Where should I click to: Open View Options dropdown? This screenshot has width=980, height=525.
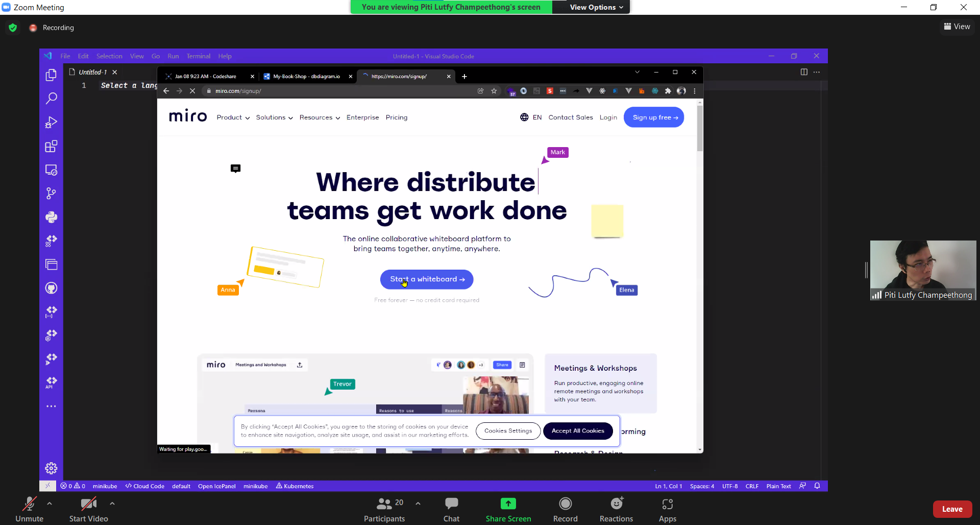click(x=596, y=7)
